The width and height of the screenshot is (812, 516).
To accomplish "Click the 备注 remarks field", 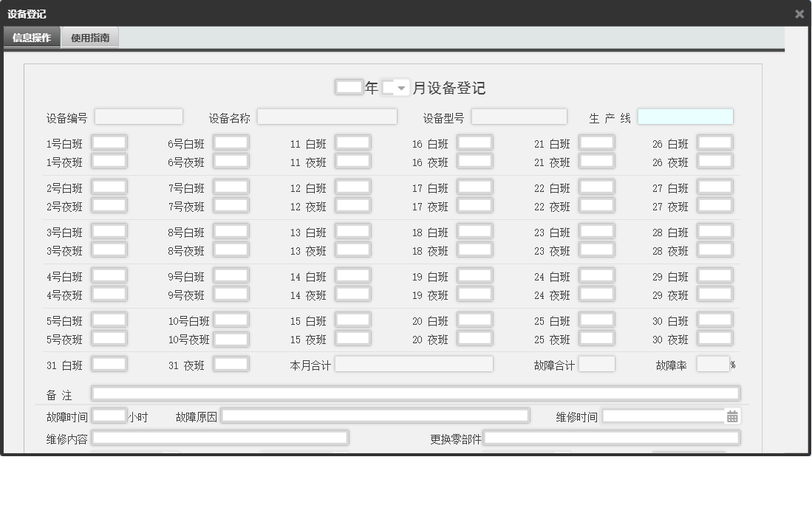I will tap(414, 393).
